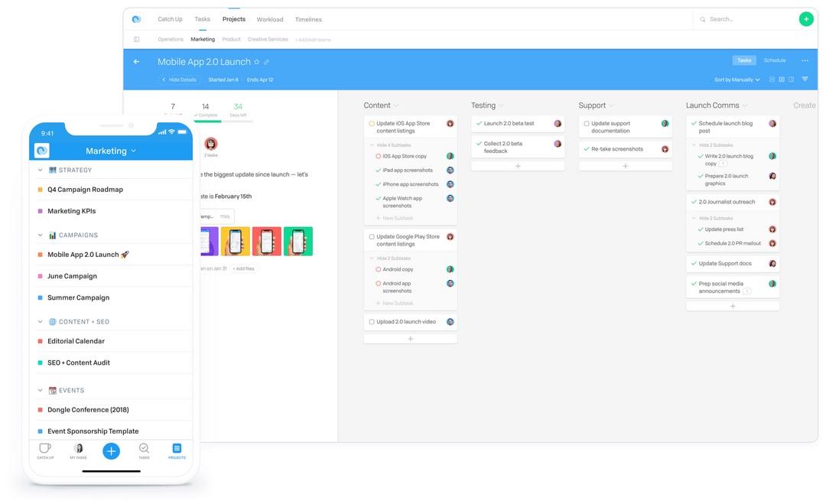Click assignee avatar on Upload 2.0 launch video
Viewport: 829px width, 504px height.
pyautogui.click(x=450, y=321)
